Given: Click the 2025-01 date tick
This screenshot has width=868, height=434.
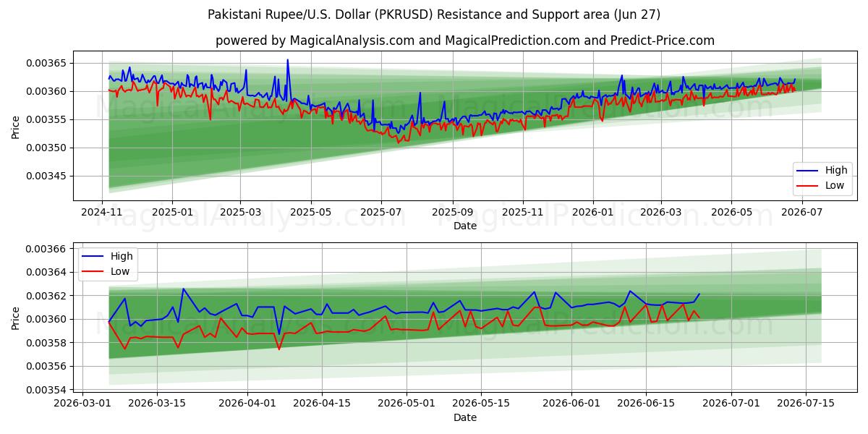Looking at the screenshot, I should coord(172,212).
